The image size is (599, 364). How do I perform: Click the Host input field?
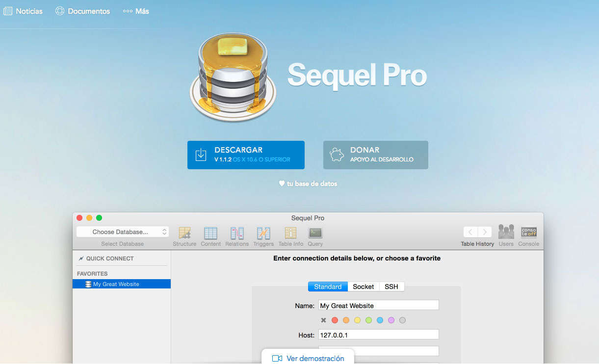pos(378,335)
